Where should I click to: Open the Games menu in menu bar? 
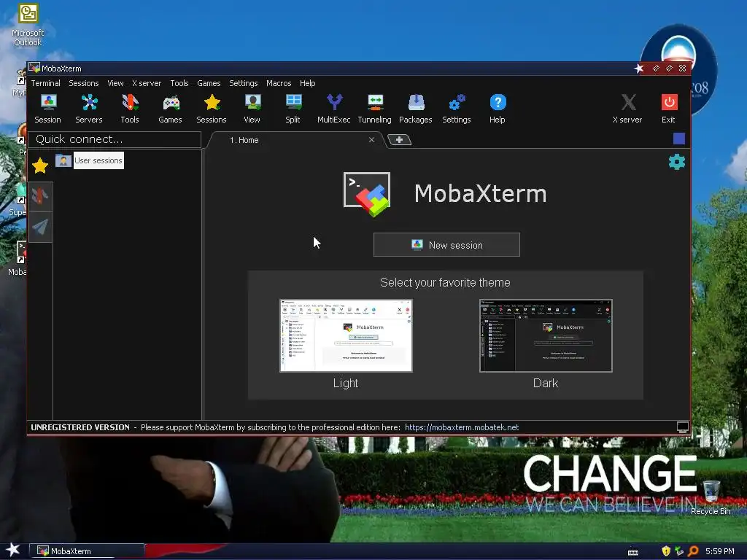209,83
